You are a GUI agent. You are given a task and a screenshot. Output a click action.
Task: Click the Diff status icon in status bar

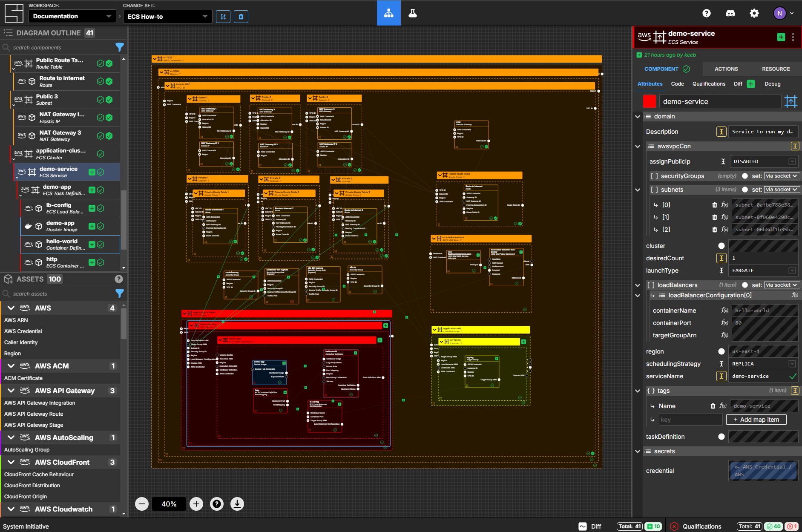pyautogui.click(x=583, y=526)
